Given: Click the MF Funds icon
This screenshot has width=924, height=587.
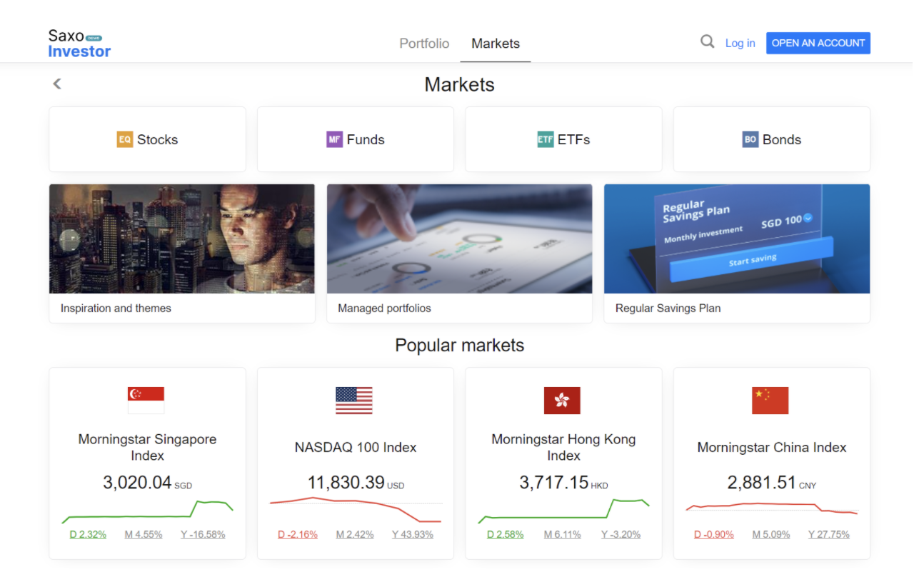Looking at the screenshot, I should click(335, 139).
